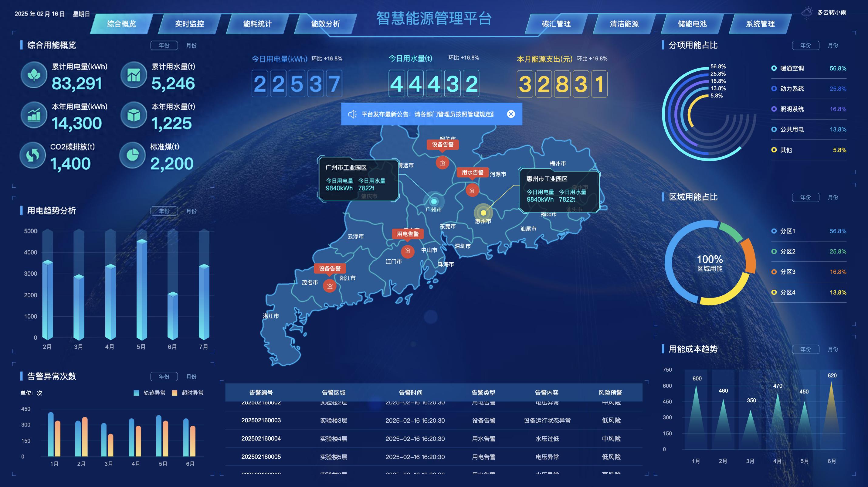868x487 pixels.
Task: Click the 设备告警 marker near 茂名市 on map
Action: [x=329, y=286]
